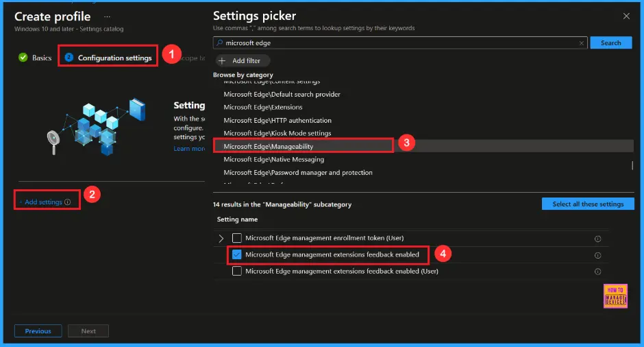Switch to Configuration settings tab
The height and width of the screenshot is (347, 644).
click(x=108, y=58)
